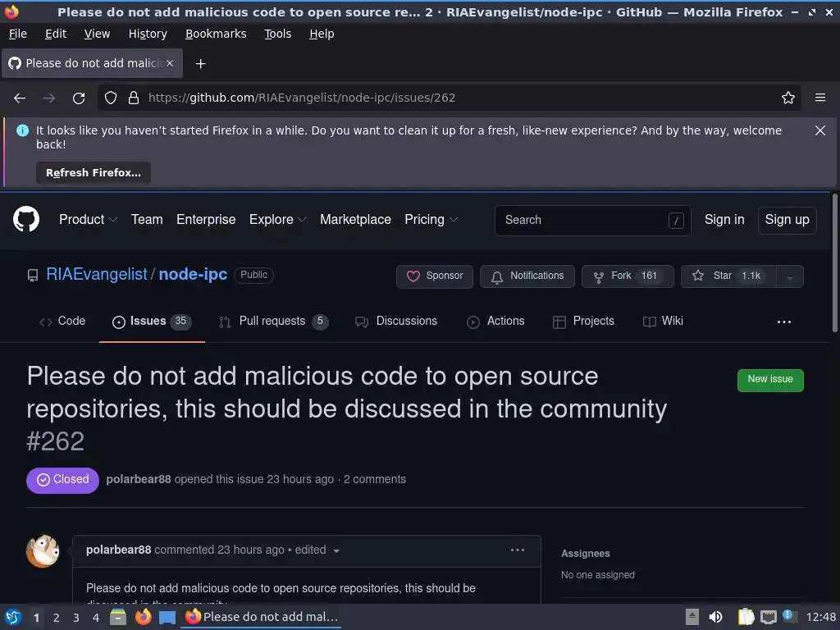Focus the GitHub Search field
Screen dimensions: 840x630
[592, 220]
